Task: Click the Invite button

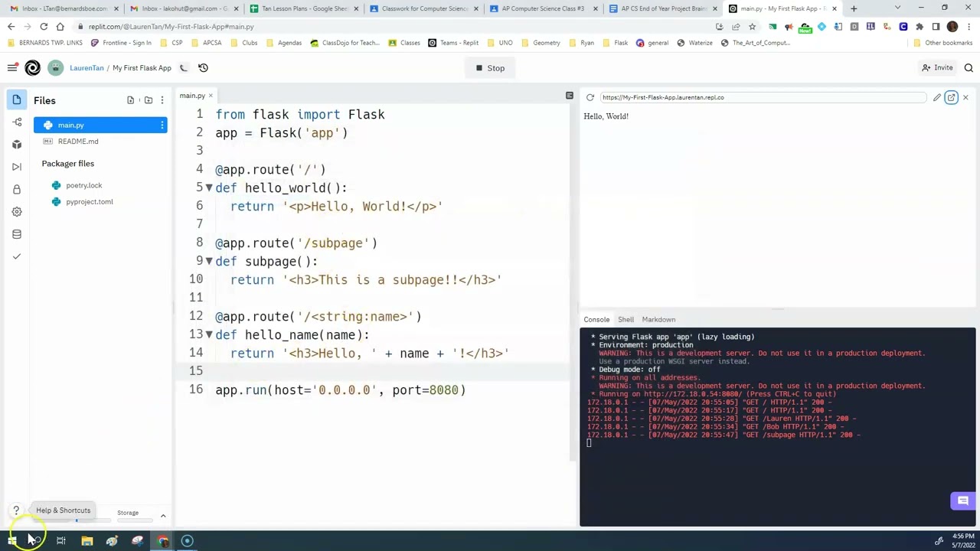Action: 937,68
